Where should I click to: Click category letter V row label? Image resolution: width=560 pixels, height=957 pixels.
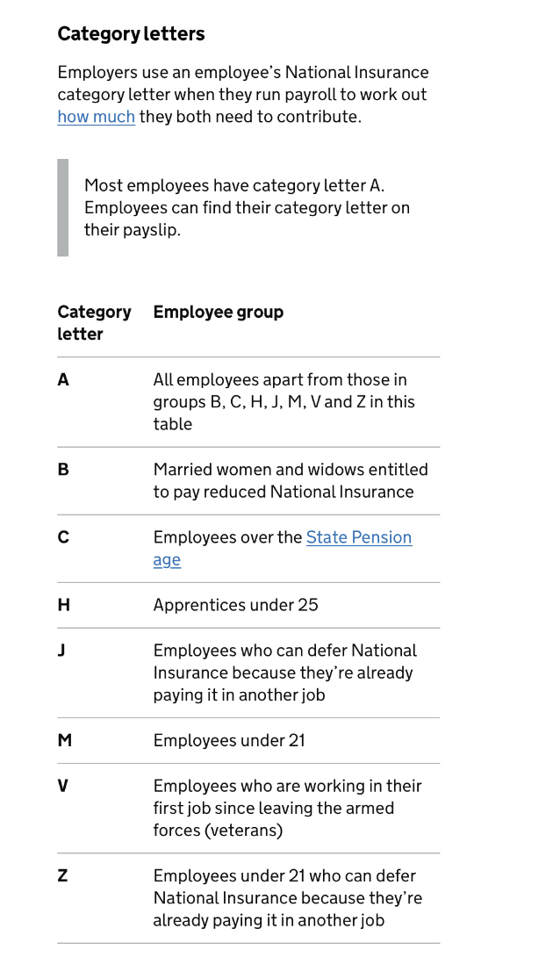coord(63,786)
